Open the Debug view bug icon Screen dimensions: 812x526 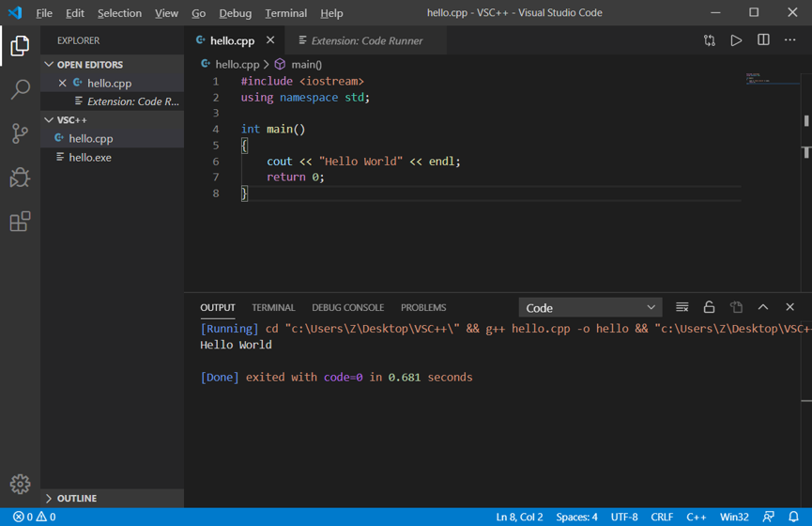[20, 178]
